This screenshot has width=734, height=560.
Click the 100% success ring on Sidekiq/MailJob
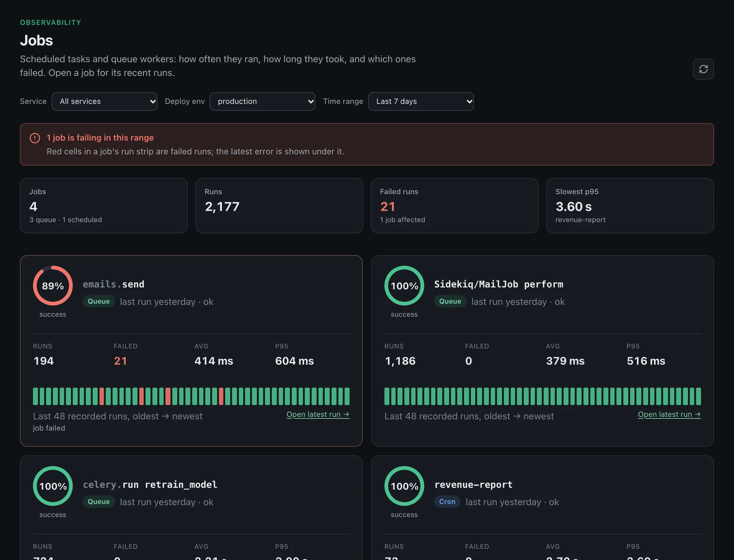[404, 286]
